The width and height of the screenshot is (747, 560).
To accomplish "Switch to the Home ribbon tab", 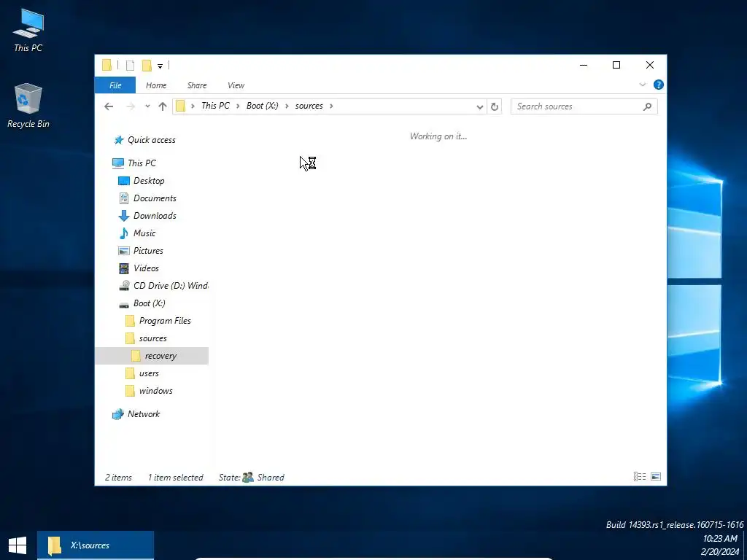I will point(156,85).
